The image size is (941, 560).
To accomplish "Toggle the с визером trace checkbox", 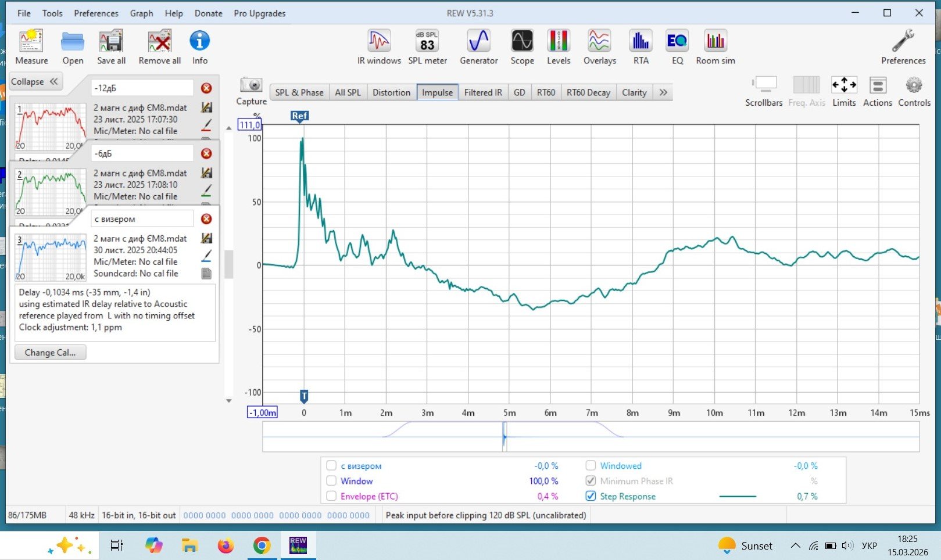I will pos(331,465).
